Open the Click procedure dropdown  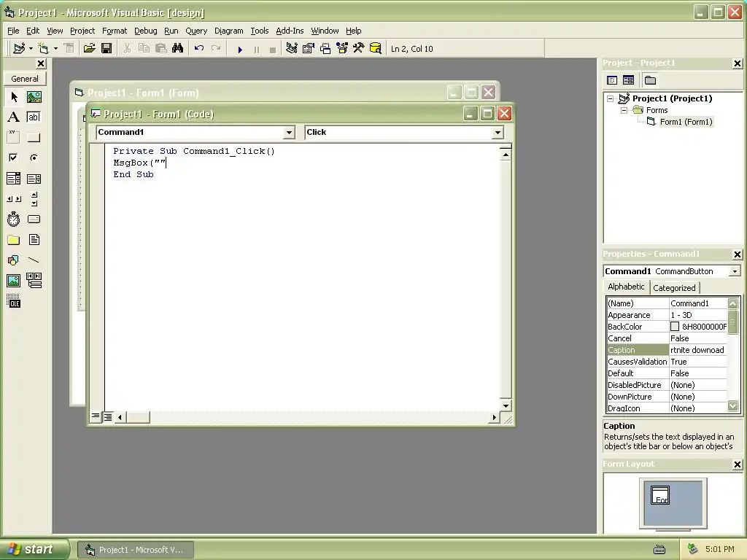click(x=498, y=133)
